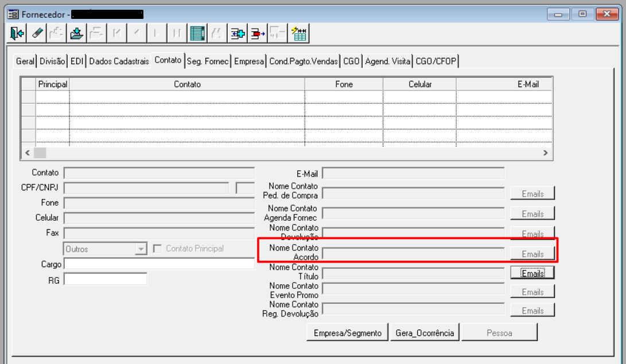Click the Gera_Ocorrência button
The height and width of the screenshot is (364, 626).
425,332
